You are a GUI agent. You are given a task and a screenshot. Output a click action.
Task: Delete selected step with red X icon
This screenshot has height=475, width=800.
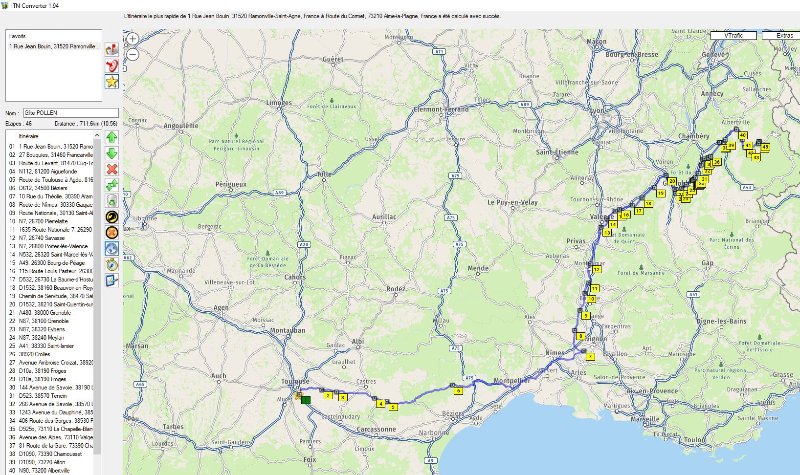tap(112, 169)
